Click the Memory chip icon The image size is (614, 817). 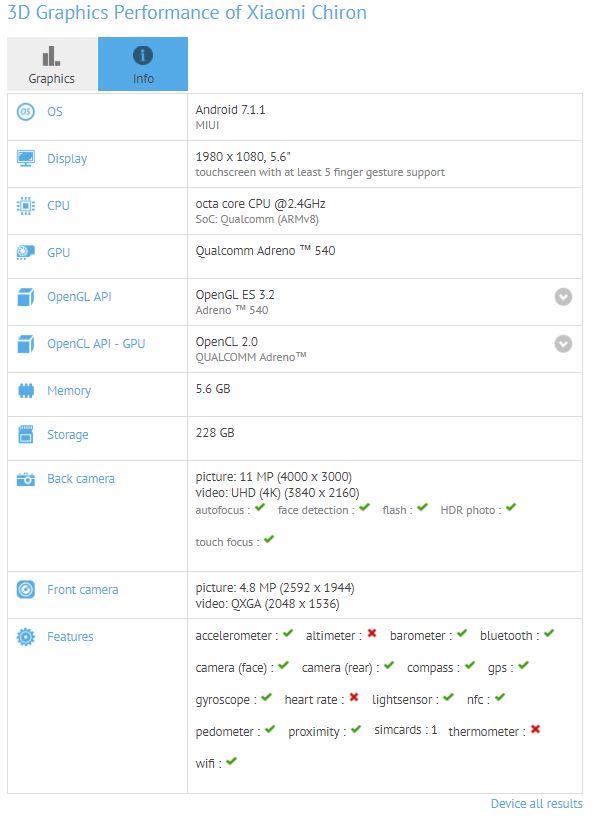[26, 391]
